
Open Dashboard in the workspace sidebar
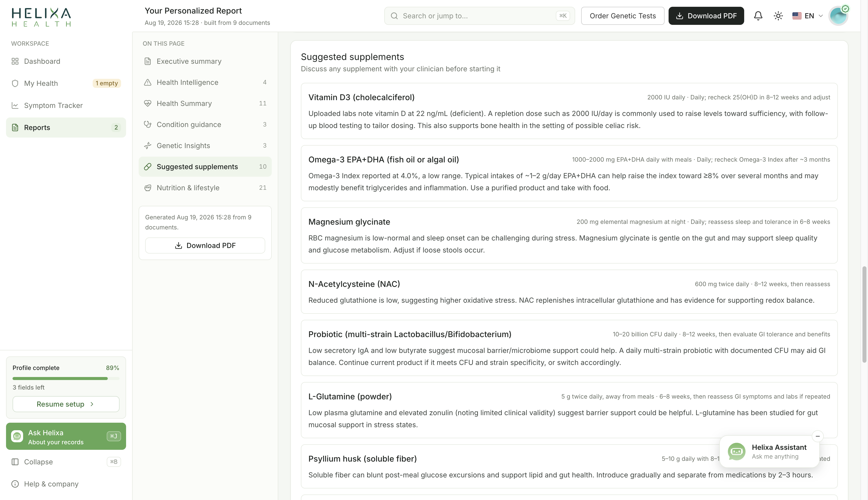[66, 61]
